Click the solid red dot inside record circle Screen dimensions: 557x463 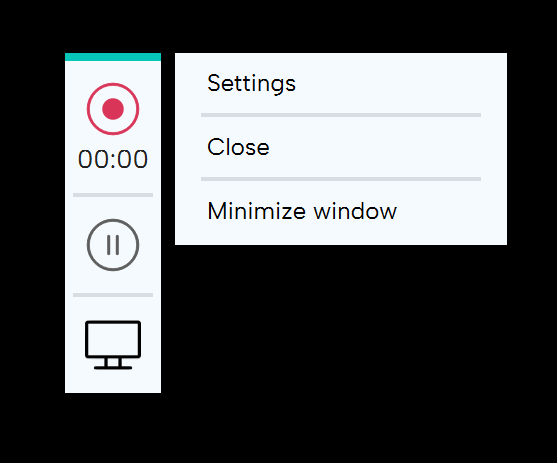click(113, 109)
